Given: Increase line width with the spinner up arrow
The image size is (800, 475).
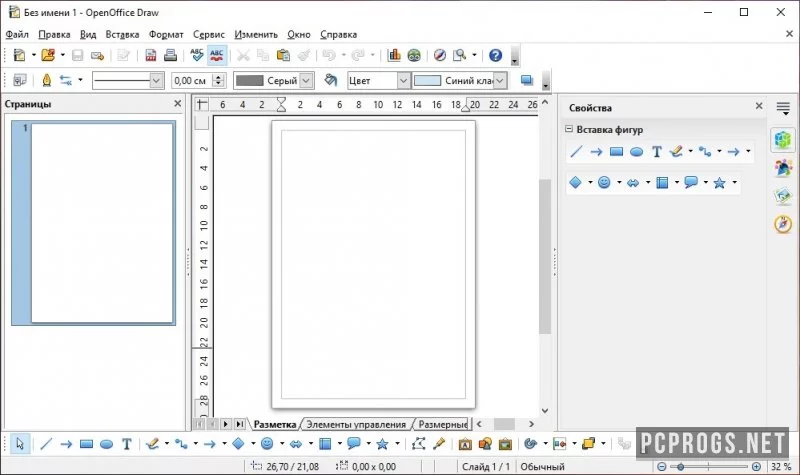Looking at the screenshot, I should click(219, 77).
